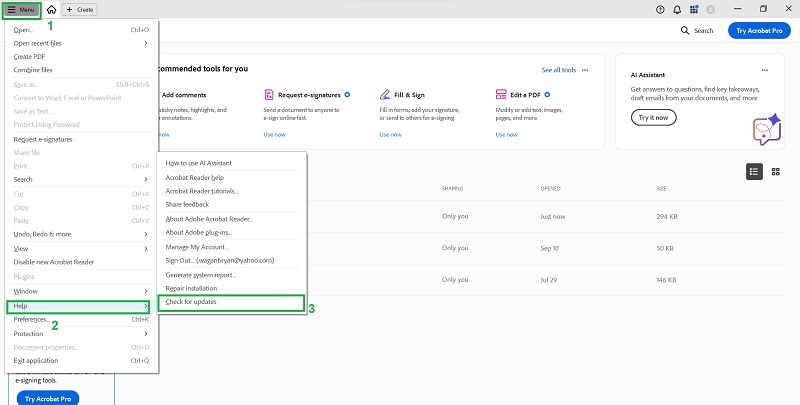Choose Request e-signatures menu item
The height and width of the screenshot is (405, 800).
pos(82,139)
